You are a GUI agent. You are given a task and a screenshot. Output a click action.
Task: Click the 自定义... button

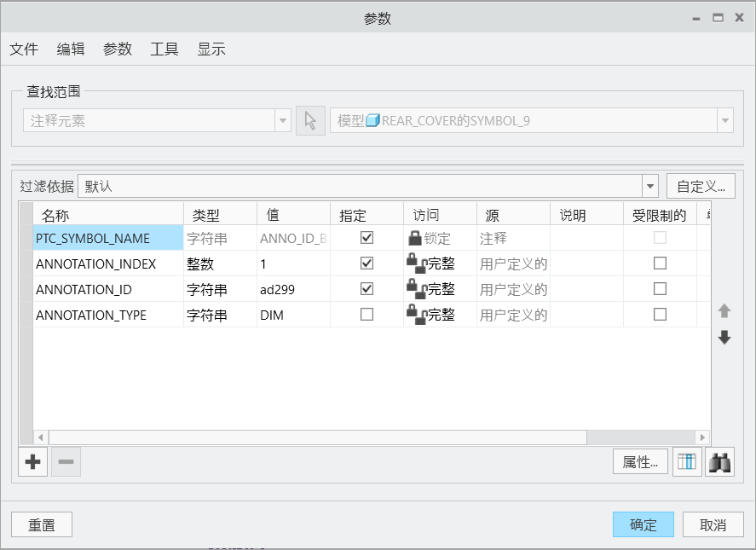700,186
